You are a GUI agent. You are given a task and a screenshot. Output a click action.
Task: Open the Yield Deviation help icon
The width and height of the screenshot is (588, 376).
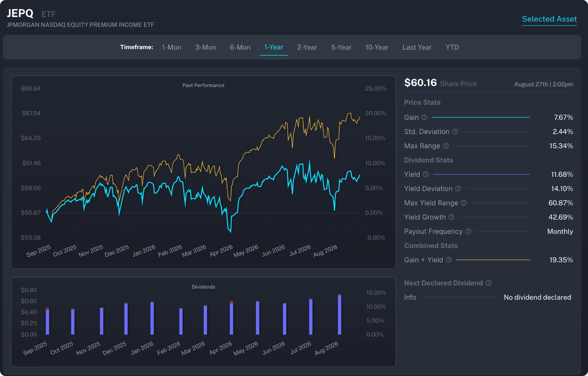[x=458, y=189]
